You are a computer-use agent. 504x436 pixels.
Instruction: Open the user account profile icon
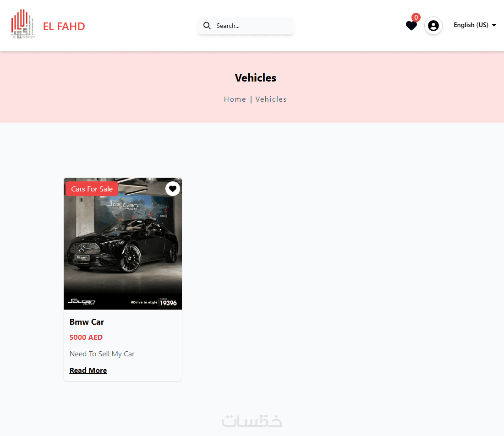point(433,26)
